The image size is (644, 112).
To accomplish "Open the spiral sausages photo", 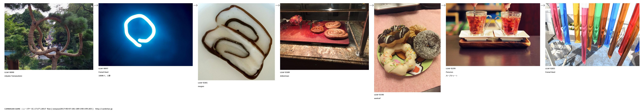I will tap(324, 37).
